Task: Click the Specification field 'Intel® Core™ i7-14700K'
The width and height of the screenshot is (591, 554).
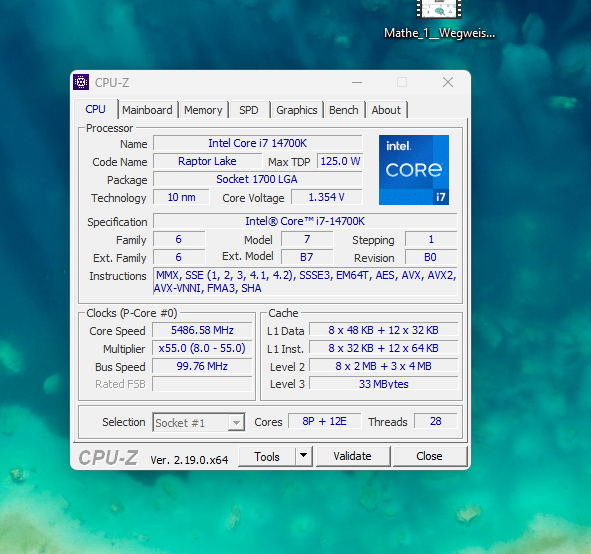Action: (305, 221)
